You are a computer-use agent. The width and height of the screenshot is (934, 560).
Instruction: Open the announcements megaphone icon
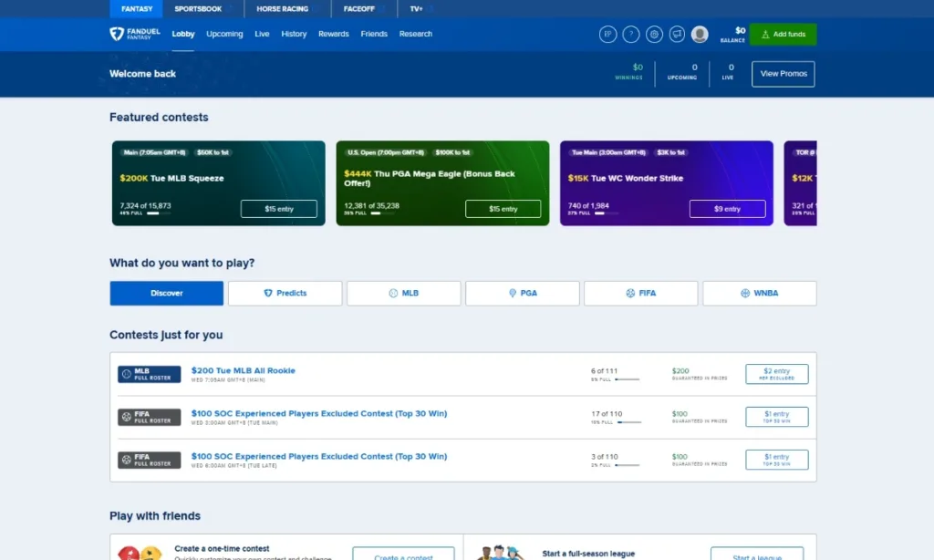(x=678, y=35)
